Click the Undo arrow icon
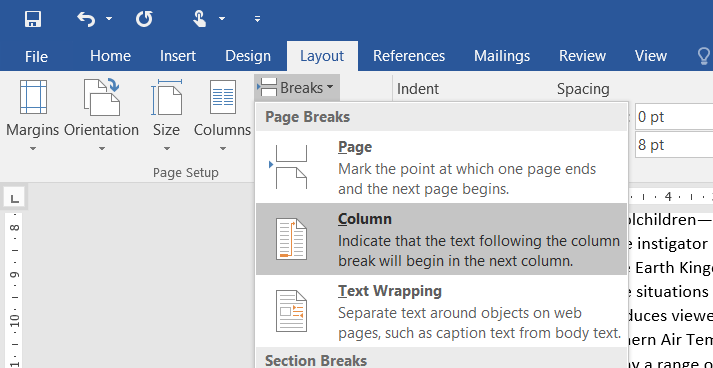Image resolution: width=713 pixels, height=368 pixels. 86,19
